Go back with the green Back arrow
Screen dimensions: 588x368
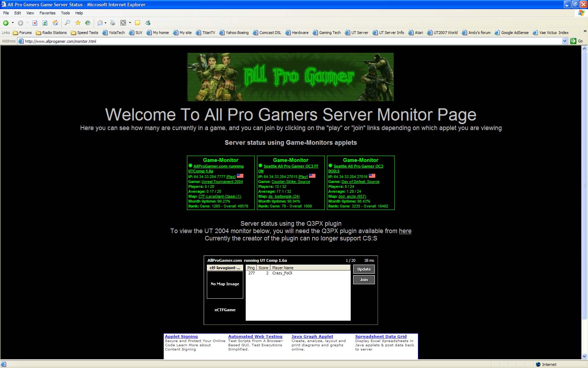(x=6, y=23)
